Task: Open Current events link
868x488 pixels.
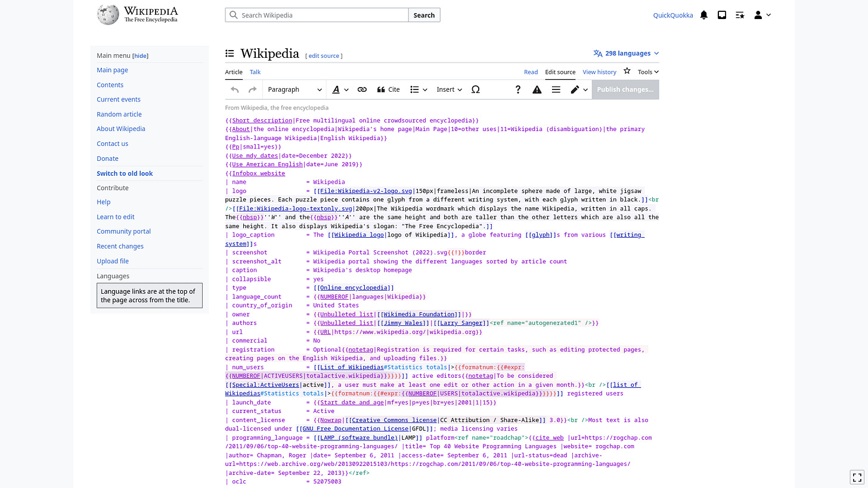Action: click(119, 99)
